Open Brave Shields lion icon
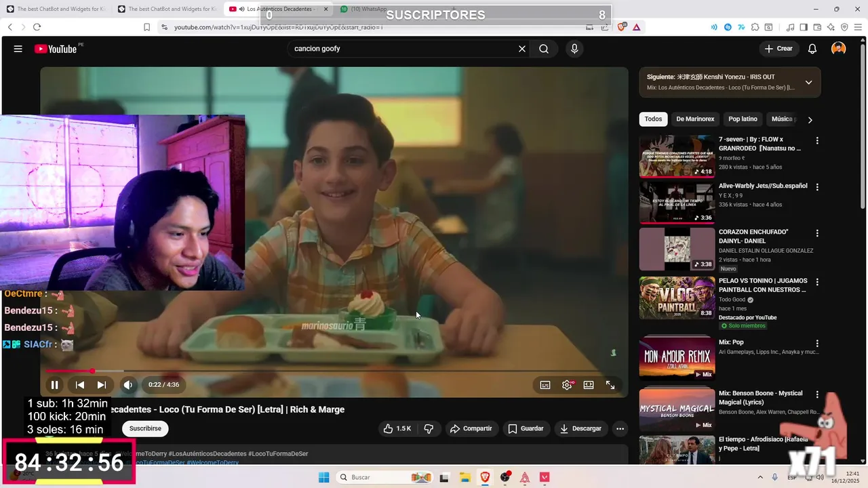The image size is (868, 488). point(622,27)
